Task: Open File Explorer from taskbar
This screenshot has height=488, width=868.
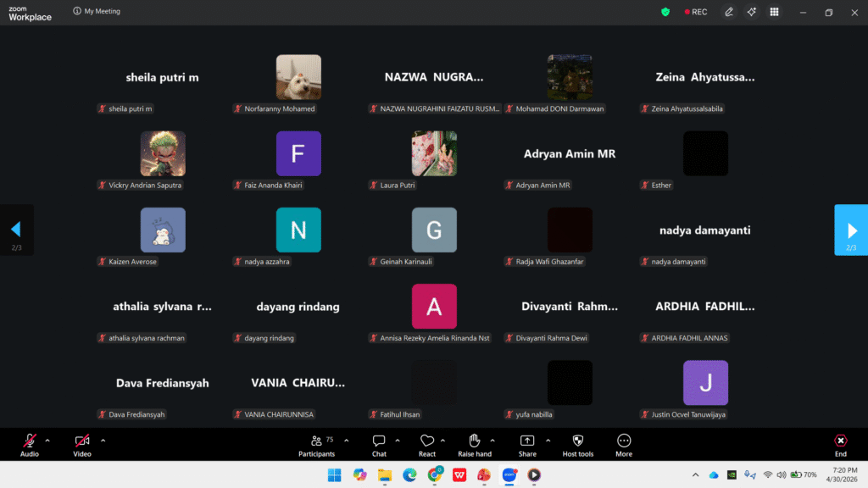Action: click(385, 474)
